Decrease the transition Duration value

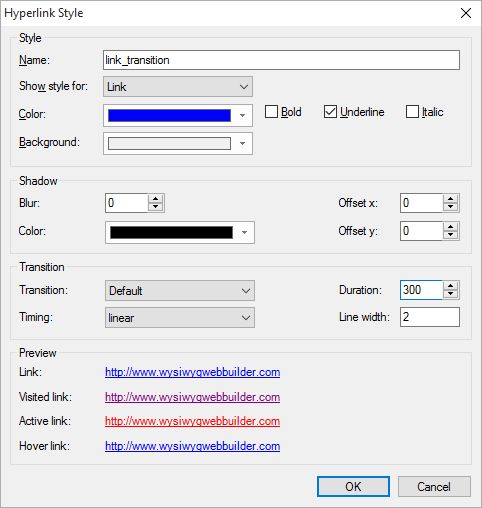pyautogui.click(x=450, y=294)
